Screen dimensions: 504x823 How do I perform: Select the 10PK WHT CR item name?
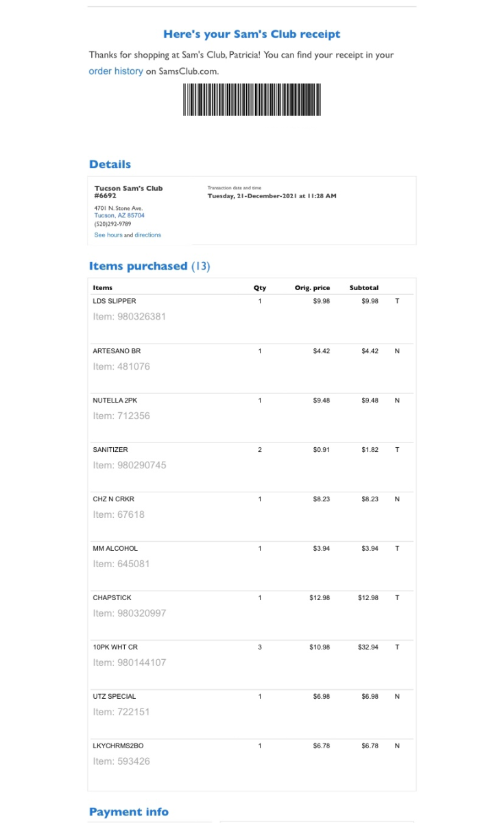115,647
